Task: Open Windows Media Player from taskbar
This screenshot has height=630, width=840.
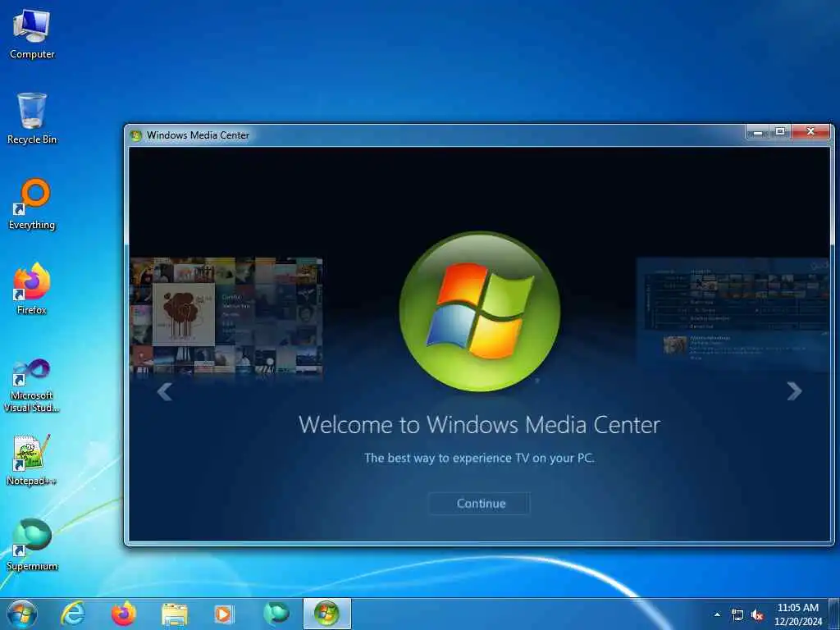Action: click(x=225, y=614)
